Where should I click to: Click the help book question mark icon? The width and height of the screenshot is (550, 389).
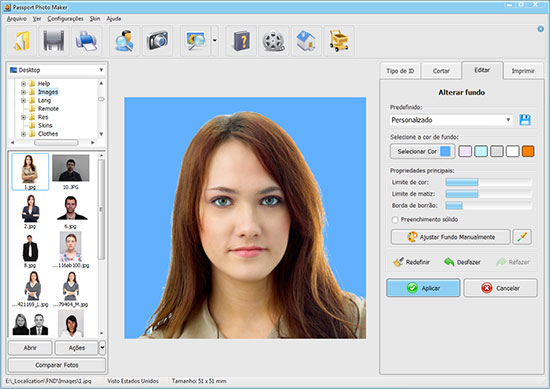click(242, 41)
